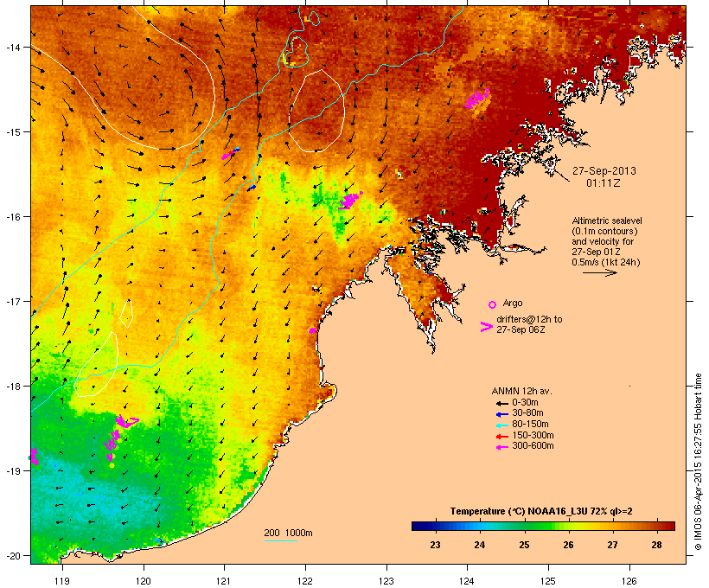This screenshot has width=709, height=588.
Task: Click the Argo legend label
Action: tap(513, 303)
